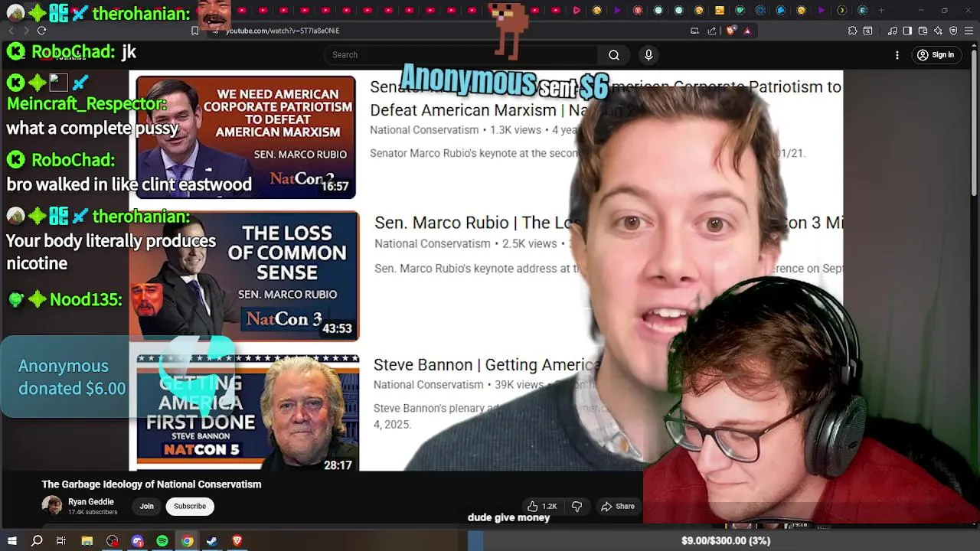Open the music note playlist icon
This screenshot has width=980, height=551.
(x=893, y=31)
